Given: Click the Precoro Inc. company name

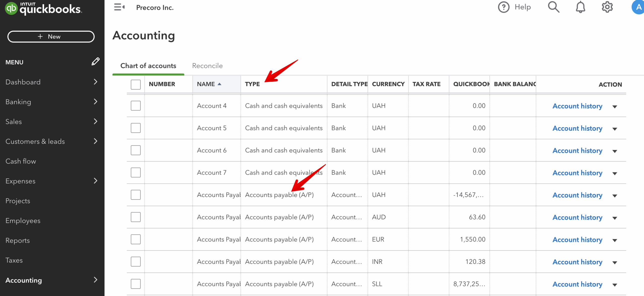Looking at the screenshot, I should tap(155, 8).
